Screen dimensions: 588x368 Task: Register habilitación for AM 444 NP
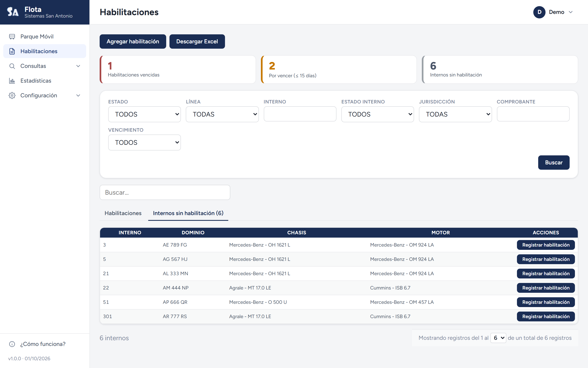click(x=546, y=288)
